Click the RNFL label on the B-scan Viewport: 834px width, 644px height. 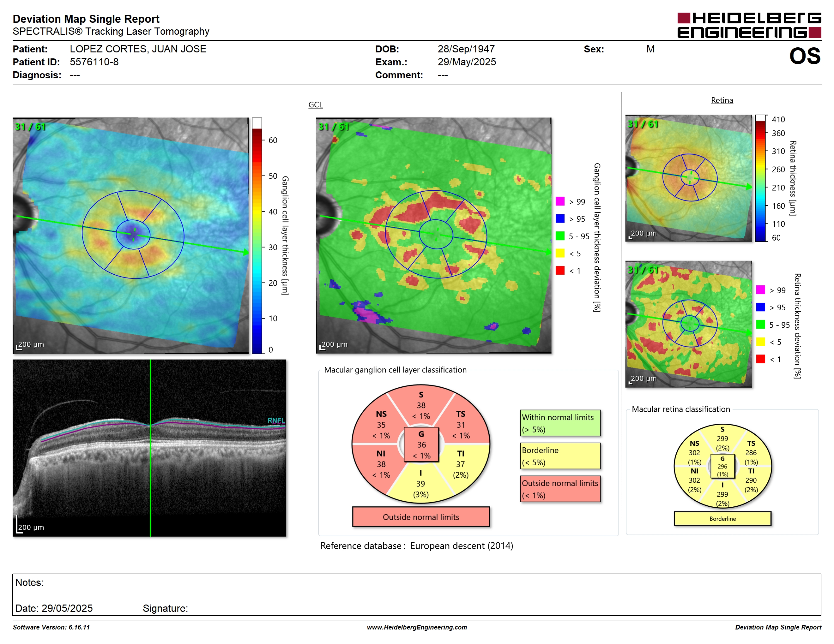[x=276, y=420]
